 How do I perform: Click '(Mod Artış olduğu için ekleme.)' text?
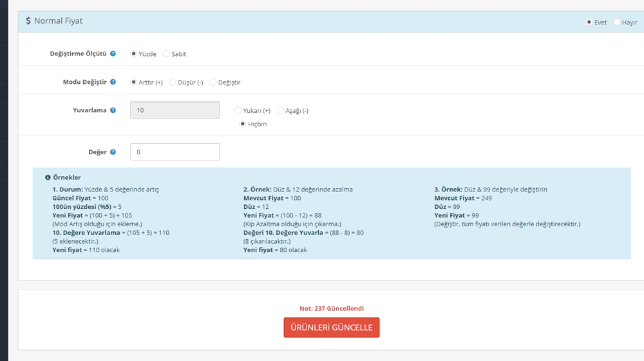pos(97,224)
